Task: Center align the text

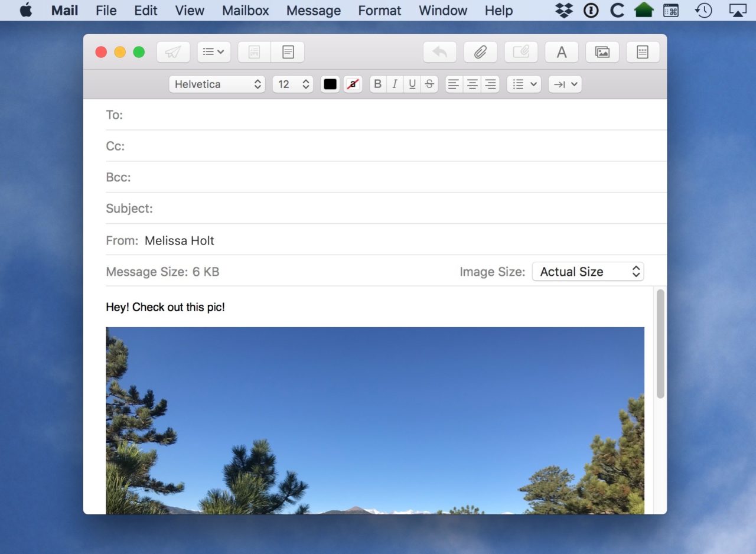Action: [x=472, y=84]
